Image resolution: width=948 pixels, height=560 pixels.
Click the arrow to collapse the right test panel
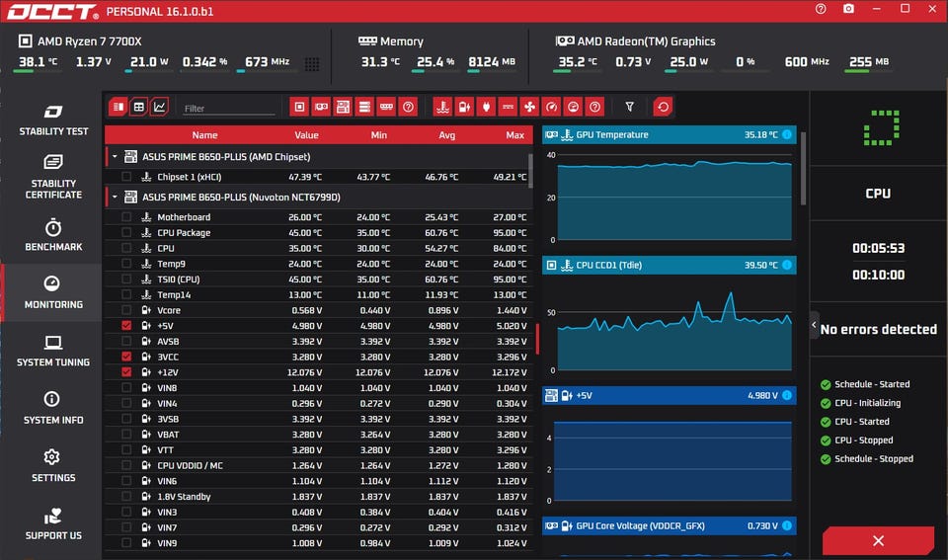tap(815, 325)
